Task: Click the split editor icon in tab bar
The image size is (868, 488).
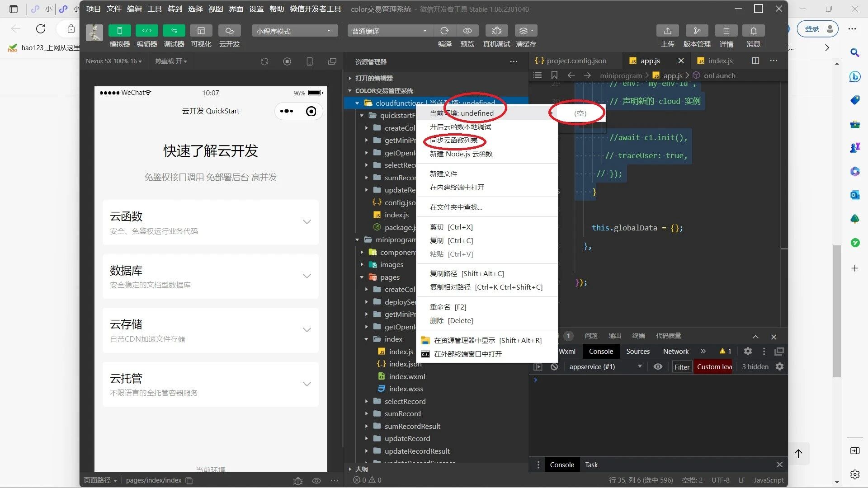Action: [755, 61]
